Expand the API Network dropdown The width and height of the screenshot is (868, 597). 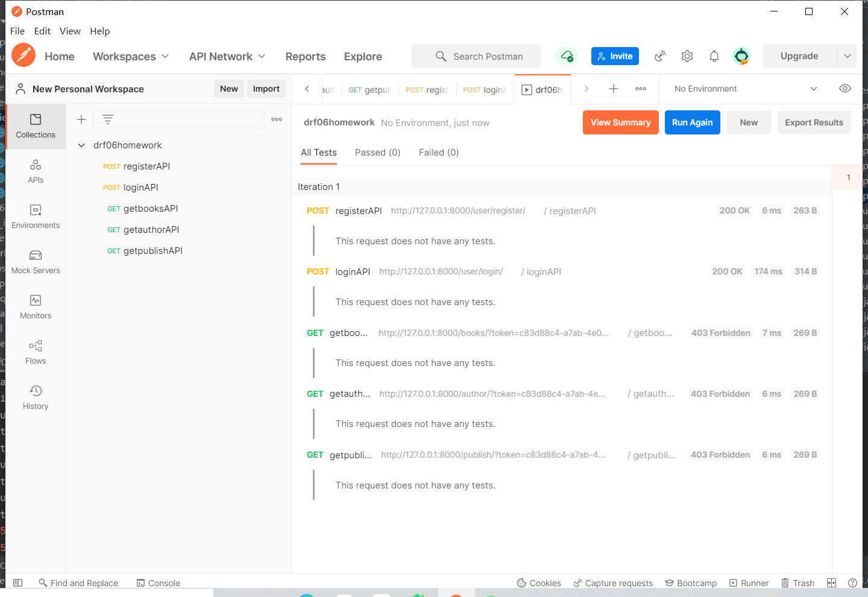(x=227, y=56)
